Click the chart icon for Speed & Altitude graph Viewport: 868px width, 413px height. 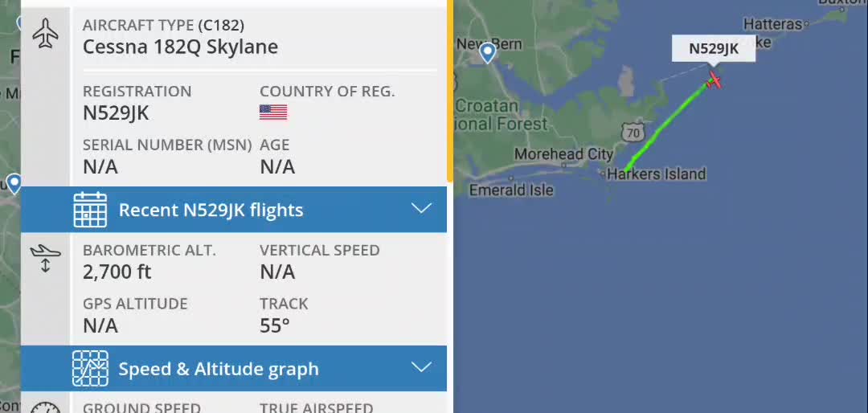90,369
